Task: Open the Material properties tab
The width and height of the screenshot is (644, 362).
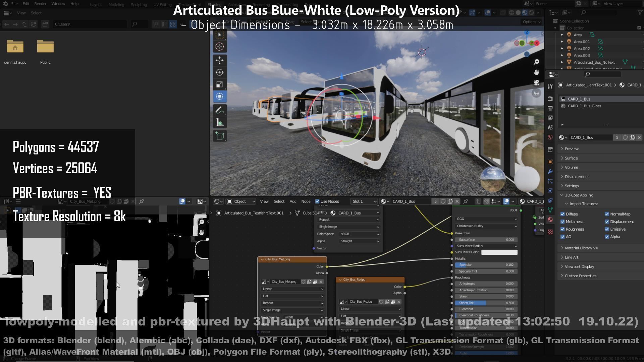Action: click(550, 220)
